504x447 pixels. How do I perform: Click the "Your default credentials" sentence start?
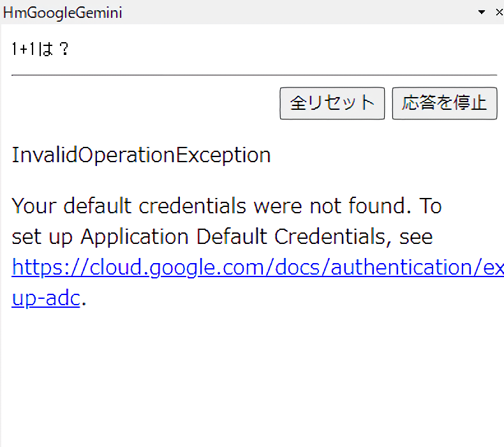click(x=77, y=206)
